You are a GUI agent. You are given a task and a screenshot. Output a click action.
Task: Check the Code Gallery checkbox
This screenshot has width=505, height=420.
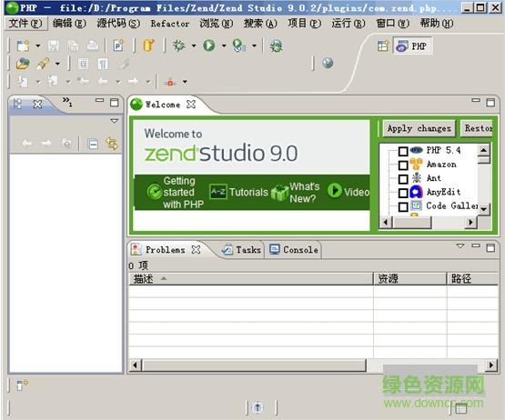tap(403, 206)
